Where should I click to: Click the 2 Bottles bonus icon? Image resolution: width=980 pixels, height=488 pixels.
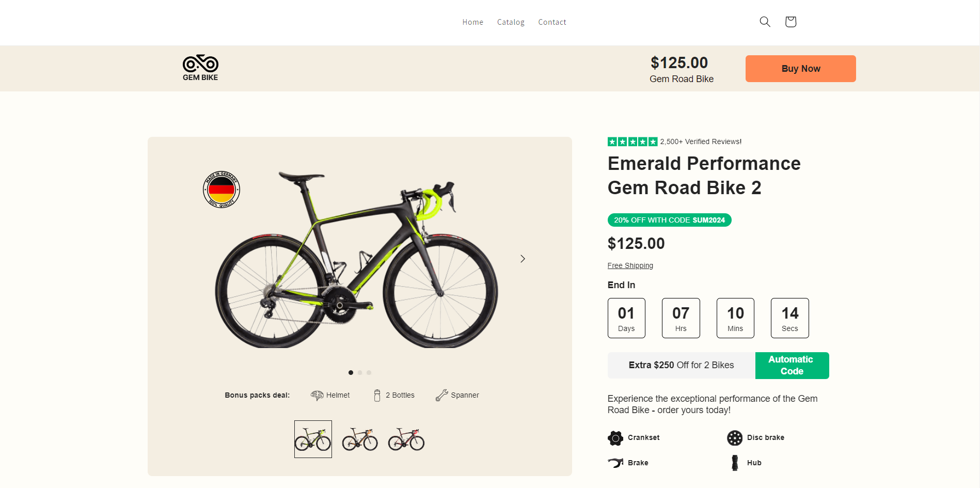[x=377, y=396]
